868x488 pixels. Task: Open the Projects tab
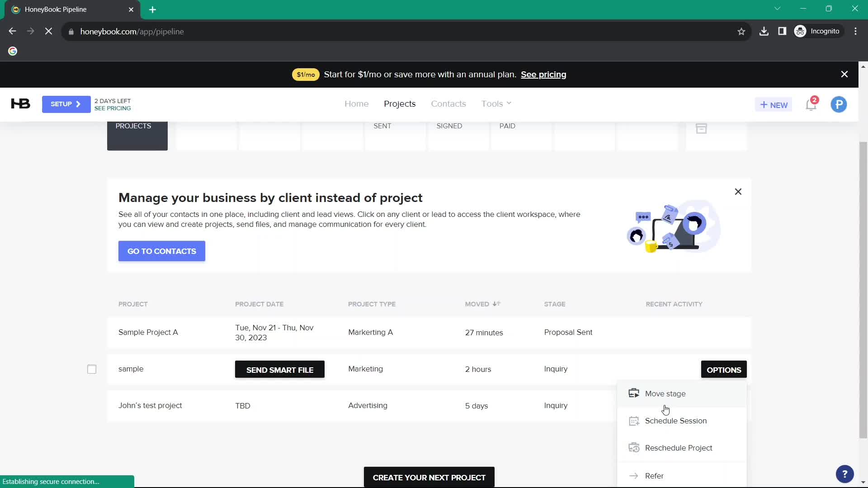(400, 104)
